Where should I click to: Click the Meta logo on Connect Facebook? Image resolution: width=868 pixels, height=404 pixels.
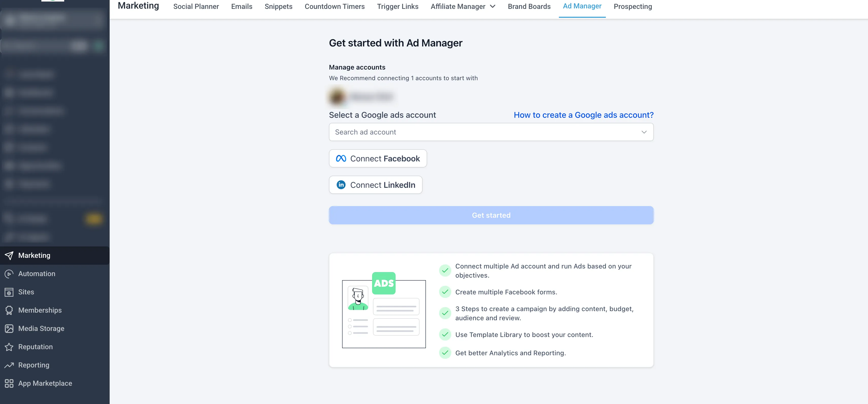click(x=341, y=158)
